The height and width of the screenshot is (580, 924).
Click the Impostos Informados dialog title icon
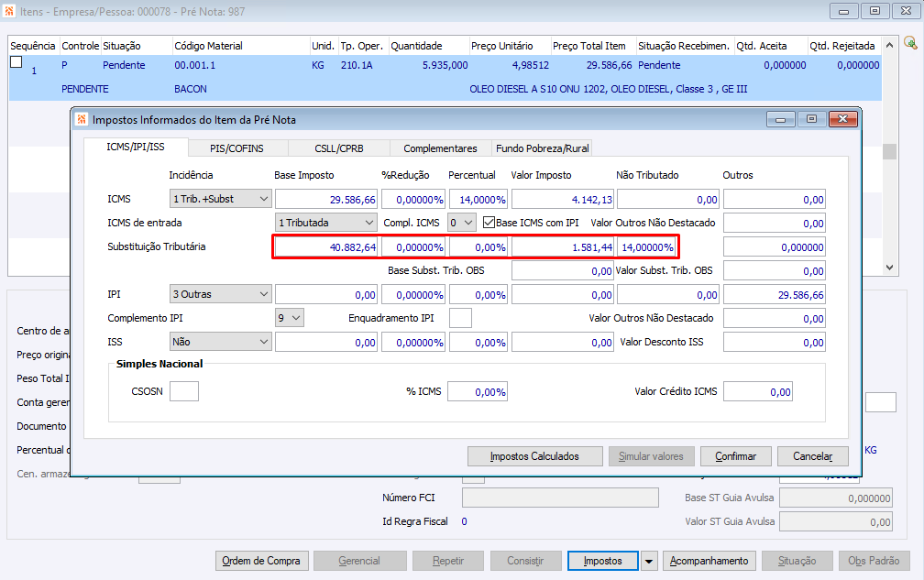(x=82, y=119)
